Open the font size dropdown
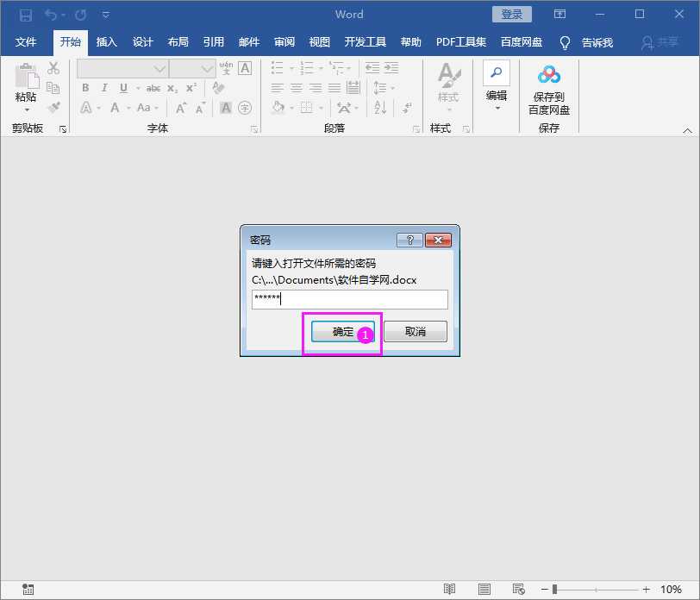700x600 pixels. point(207,68)
